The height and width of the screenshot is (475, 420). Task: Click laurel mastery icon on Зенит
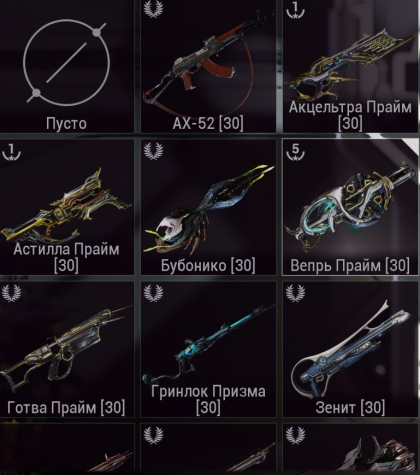click(296, 293)
